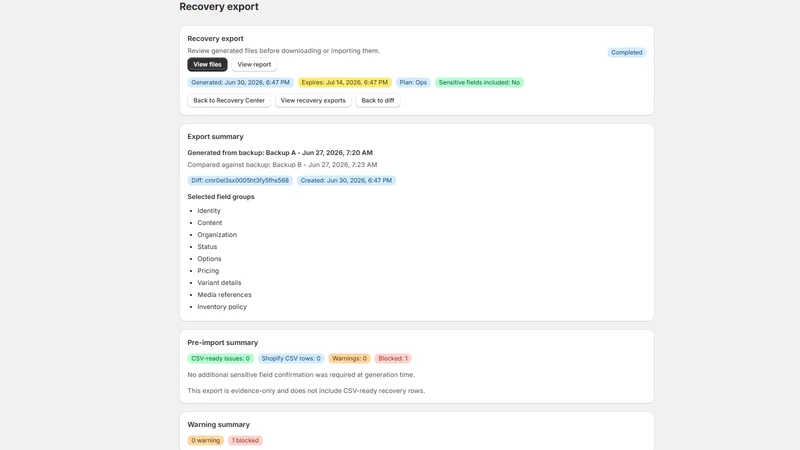Select the Media references list item

click(x=224, y=294)
